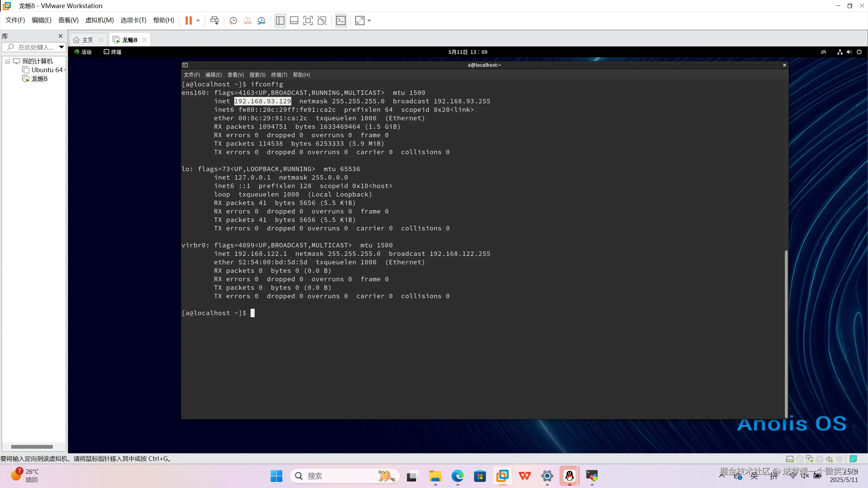Click the terminal window vertical scrollbar

click(x=786, y=334)
